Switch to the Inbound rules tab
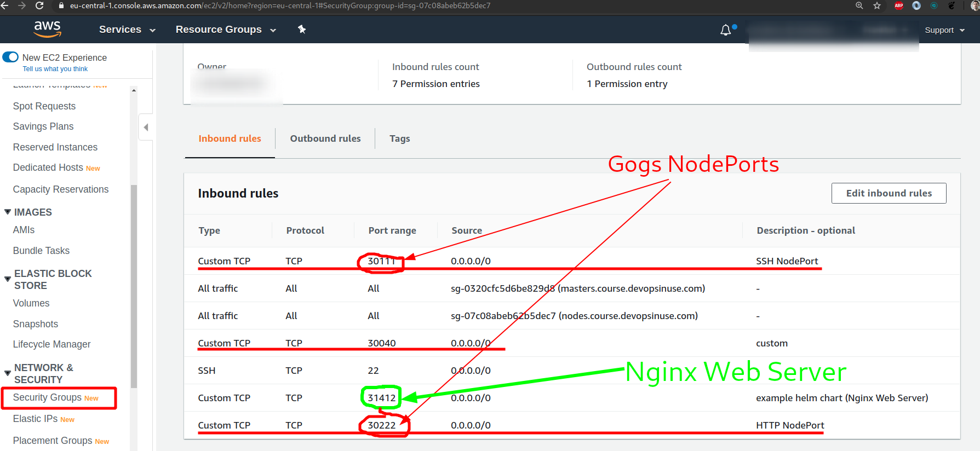 230,138
